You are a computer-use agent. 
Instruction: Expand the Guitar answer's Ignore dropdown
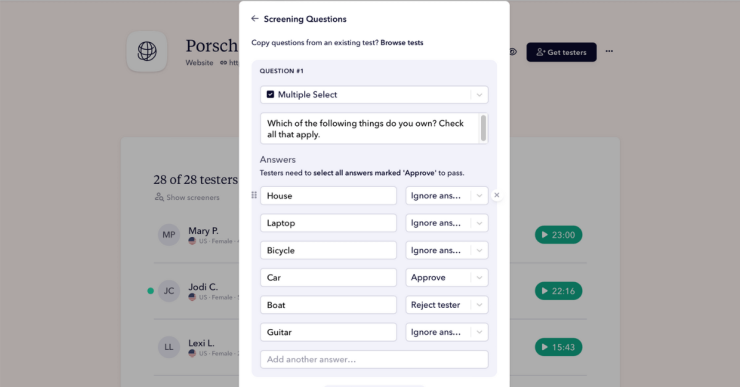click(x=447, y=332)
